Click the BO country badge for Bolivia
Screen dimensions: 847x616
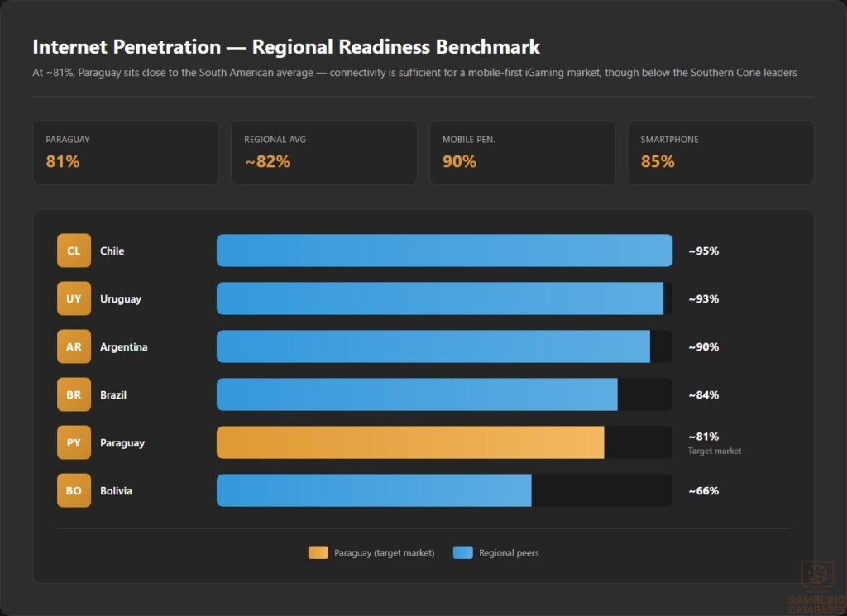pyautogui.click(x=74, y=491)
